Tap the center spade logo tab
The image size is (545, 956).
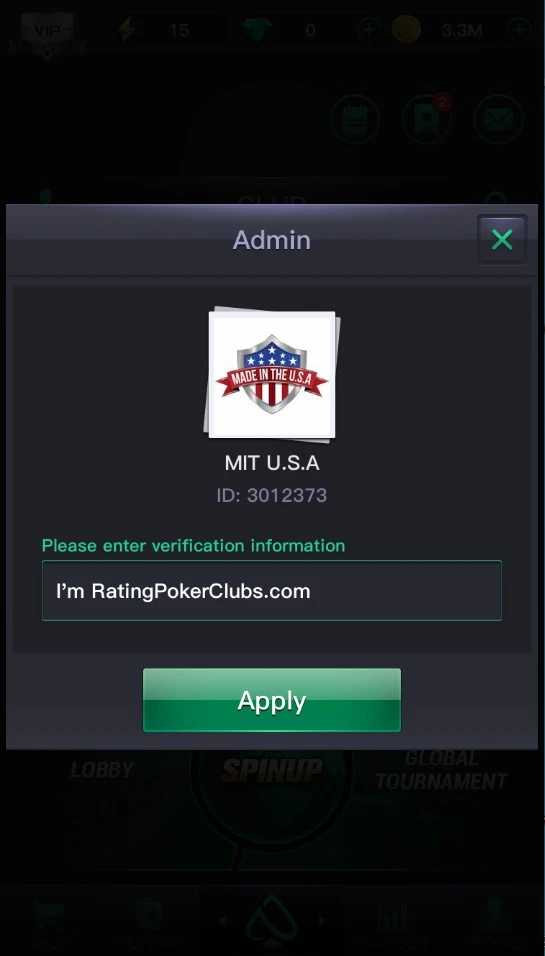[x=272, y=922]
